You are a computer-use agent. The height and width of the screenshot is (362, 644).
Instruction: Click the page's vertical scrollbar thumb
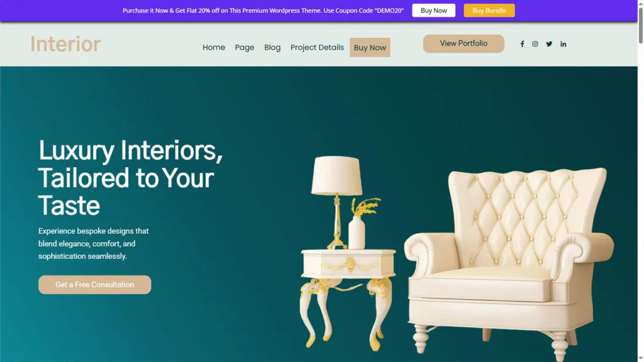click(640, 25)
